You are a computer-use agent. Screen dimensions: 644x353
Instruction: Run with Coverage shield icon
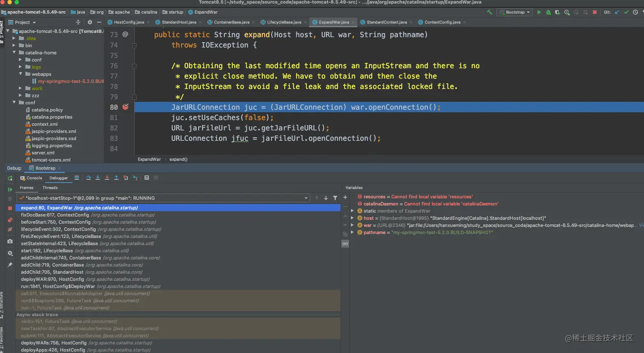[558, 12]
